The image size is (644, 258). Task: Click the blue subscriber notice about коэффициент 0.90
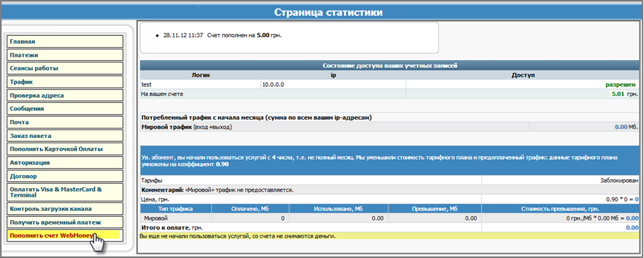click(x=390, y=161)
